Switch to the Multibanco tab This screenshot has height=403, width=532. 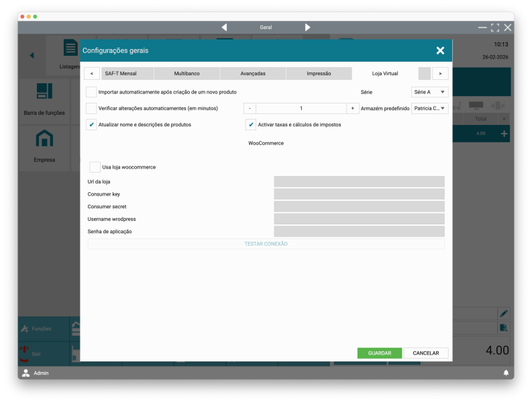tap(187, 73)
